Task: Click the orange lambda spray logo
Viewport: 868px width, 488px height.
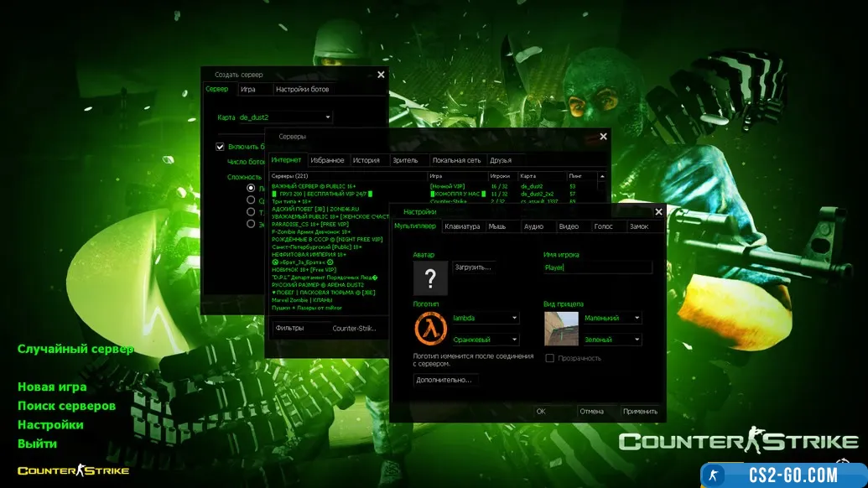Action: click(429, 328)
